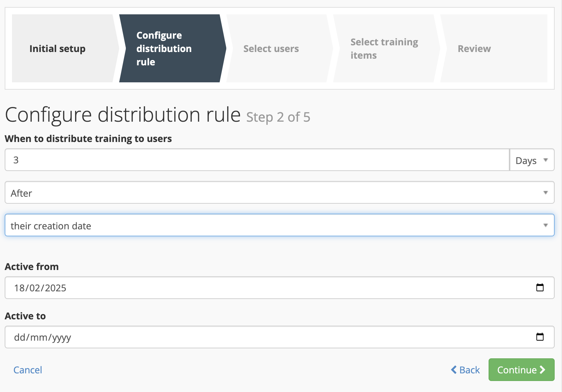Select the month 02 in Active from
The width and height of the screenshot is (562, 392).
[x=35, y=288]
